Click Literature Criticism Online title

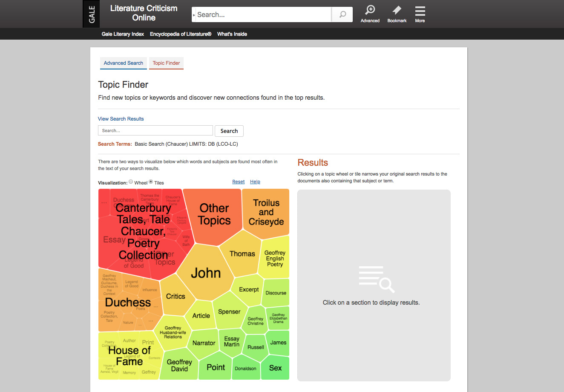(144, 13)
